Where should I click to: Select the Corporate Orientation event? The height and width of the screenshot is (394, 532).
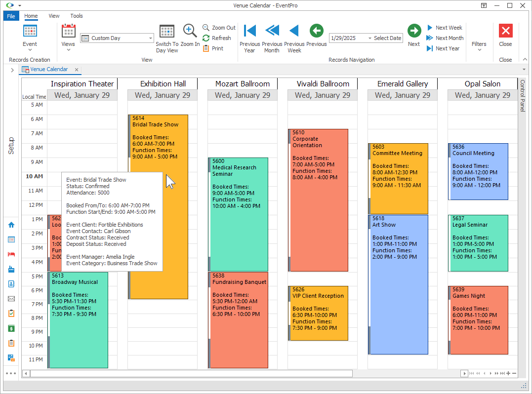[318, 200]
